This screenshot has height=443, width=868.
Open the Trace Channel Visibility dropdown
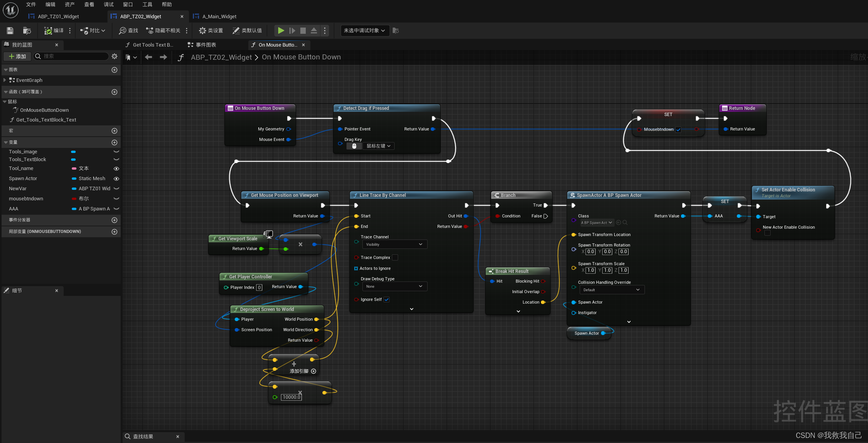394,245
